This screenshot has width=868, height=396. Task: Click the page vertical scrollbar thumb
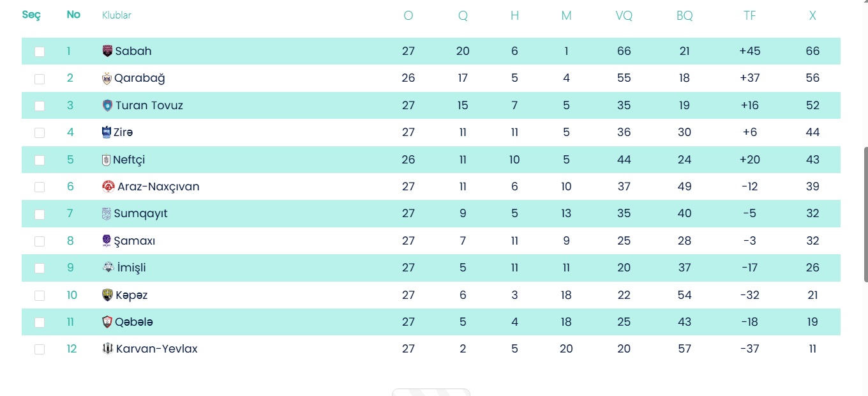click(865, 214)
